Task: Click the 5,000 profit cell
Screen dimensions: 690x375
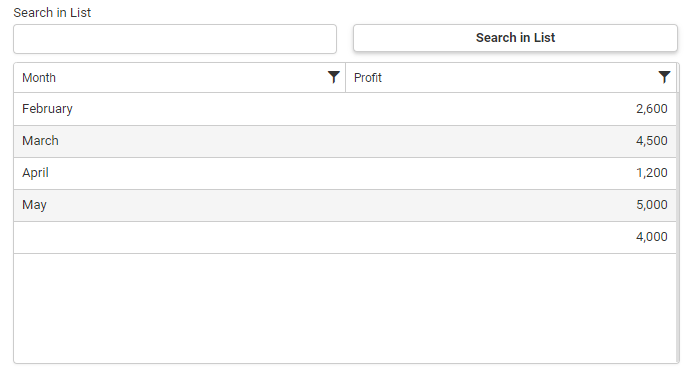Action: click(x=651, y=205)
